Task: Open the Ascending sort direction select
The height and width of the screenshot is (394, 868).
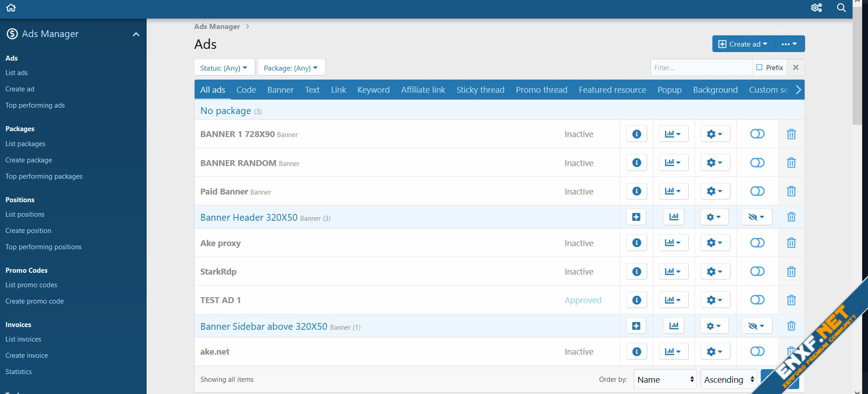Action: pos(729,380)
